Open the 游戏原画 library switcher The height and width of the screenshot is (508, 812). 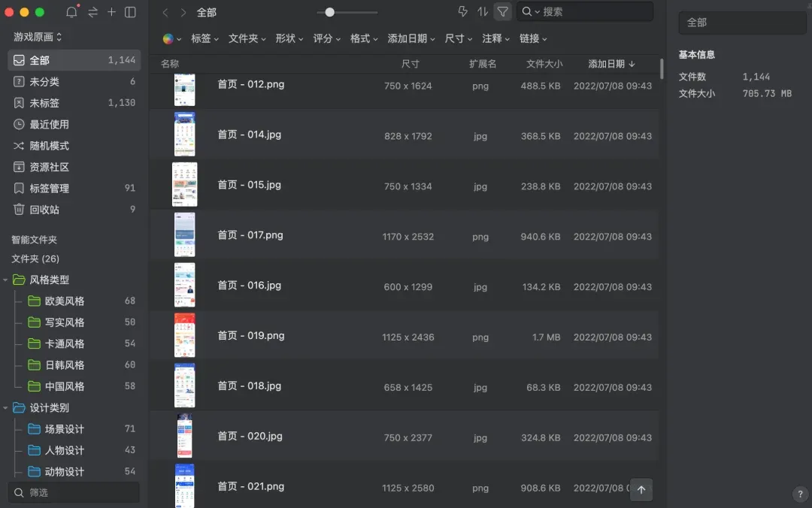(x=38, y=37)
